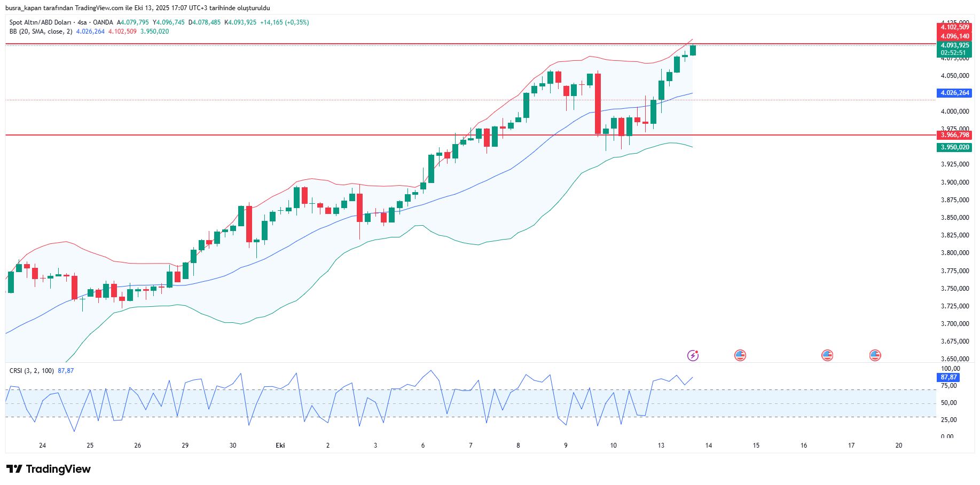Click the red 4.102,509 upper band price label
Viewport: 980px width, 485px height.
click(x=954, y=27)
